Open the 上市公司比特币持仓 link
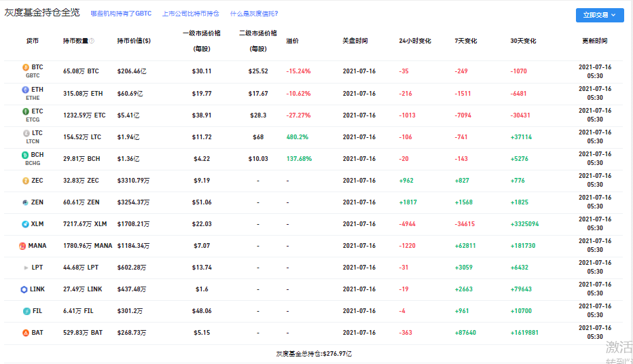Viewport: 633px width, 364px height. [x=191, y=14]
